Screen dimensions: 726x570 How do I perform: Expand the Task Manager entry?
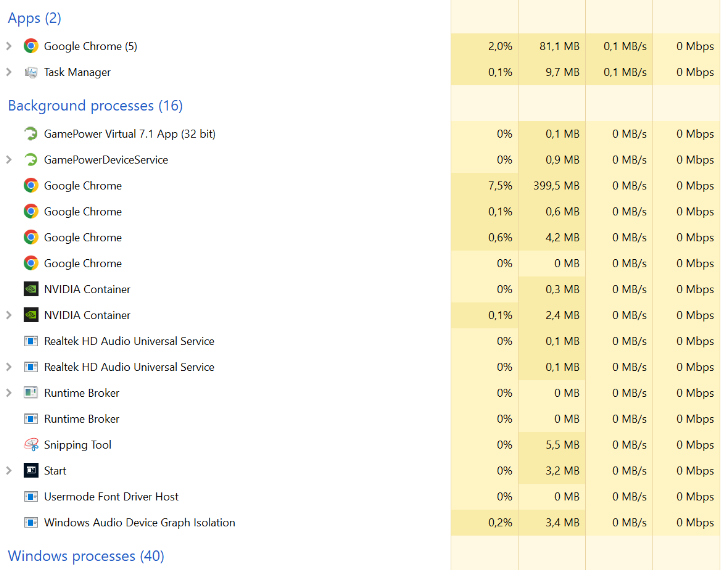tap(9, 72)
